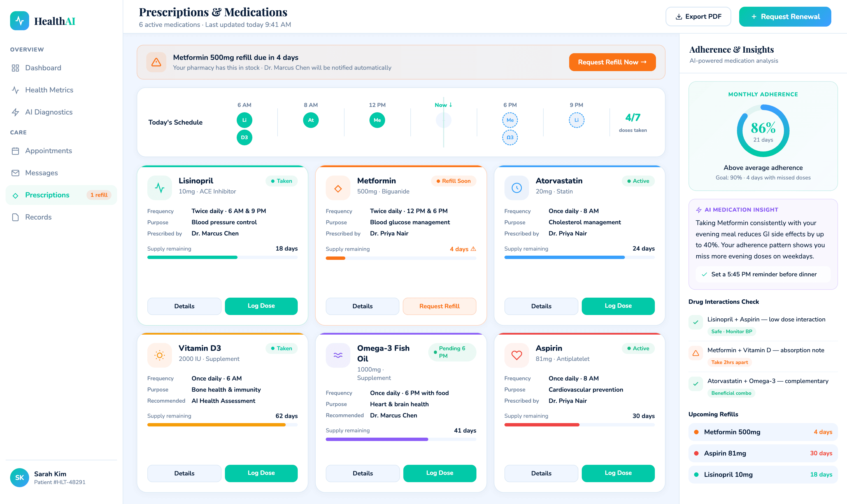Click Log Dose on the Lisinopril card
The height and width of the screenshot is (504, 847).
coord(261,306)
